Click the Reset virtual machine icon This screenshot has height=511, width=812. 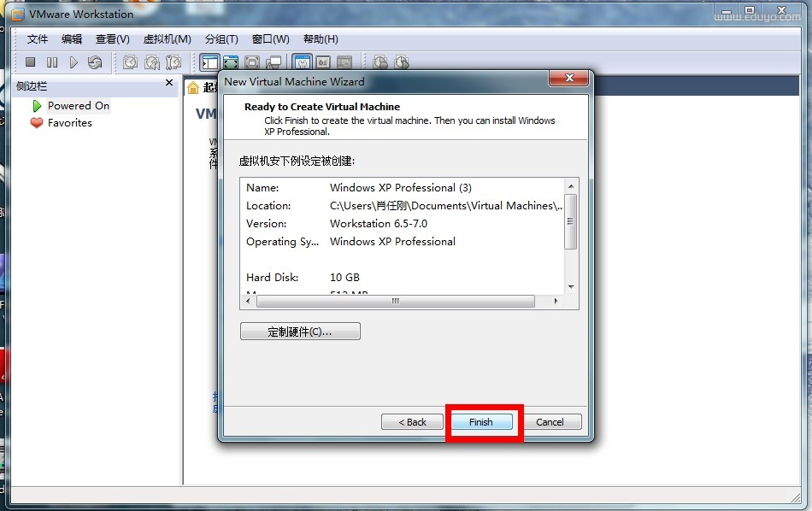click(95, 62)
